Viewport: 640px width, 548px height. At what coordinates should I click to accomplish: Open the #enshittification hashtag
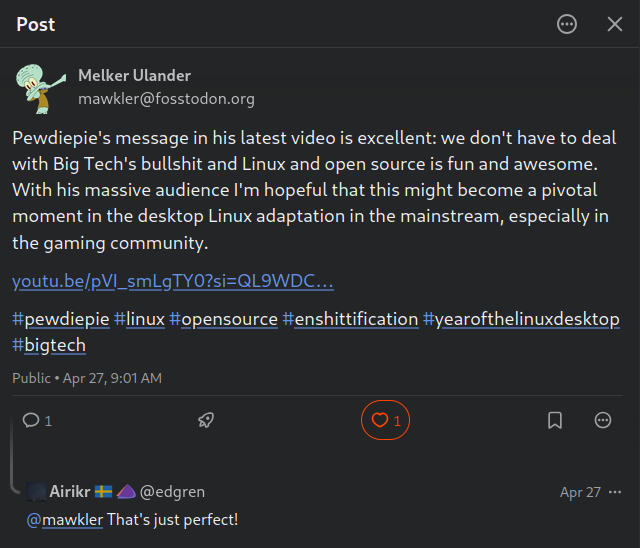[x=350, y=319]
